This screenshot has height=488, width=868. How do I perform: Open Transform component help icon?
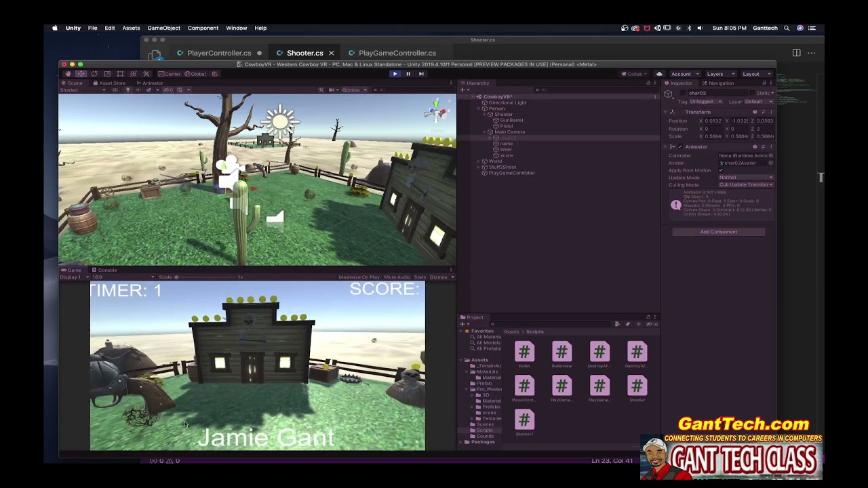(x=755, y=112)
